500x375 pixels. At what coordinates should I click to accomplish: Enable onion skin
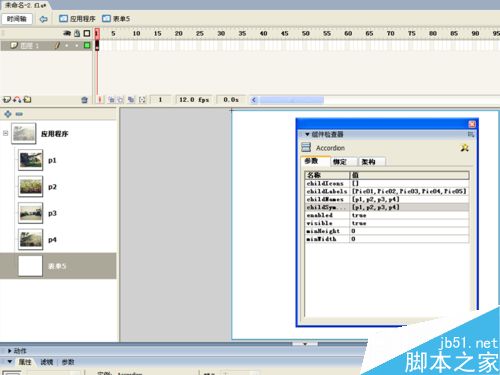(111, 100)
